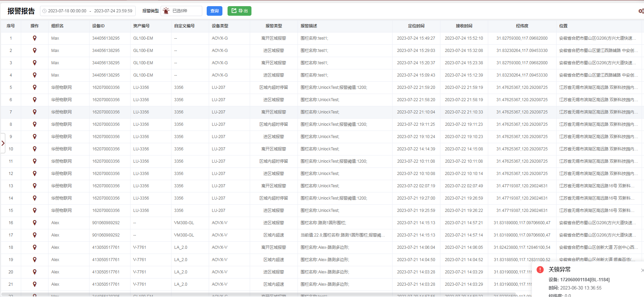Click the location pin in row 21
Image resolution: width=644 pixels, height=297 pixels.
pos(35,284)
